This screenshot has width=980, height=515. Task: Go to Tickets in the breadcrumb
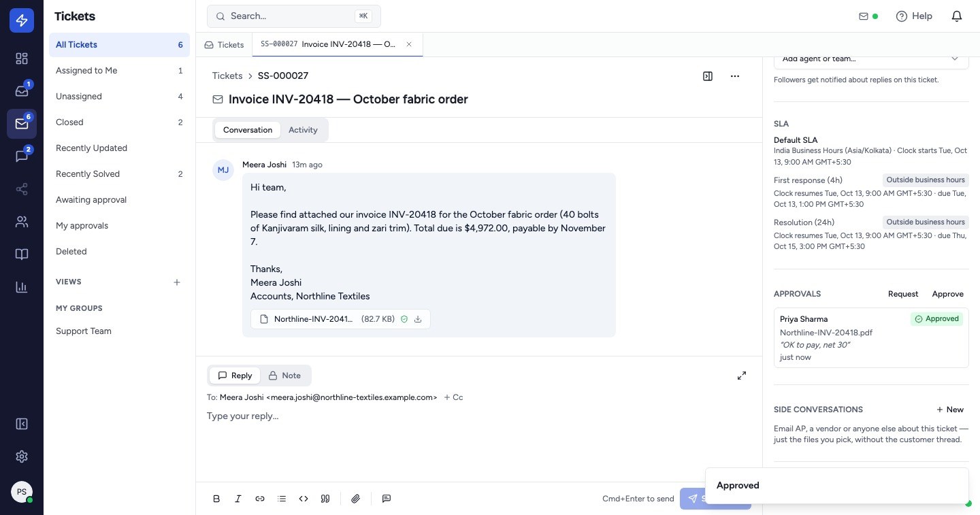tap(227, 76)
